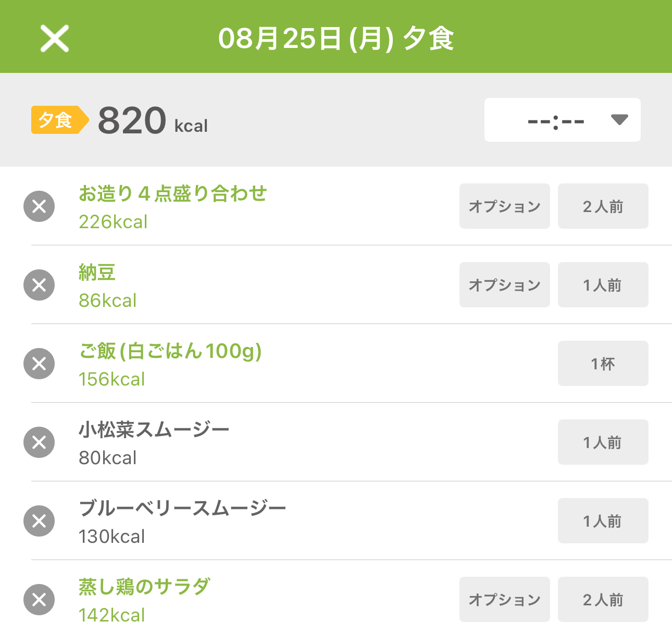Open オプション for お造り4点盛り合わせ

point(505,206)
